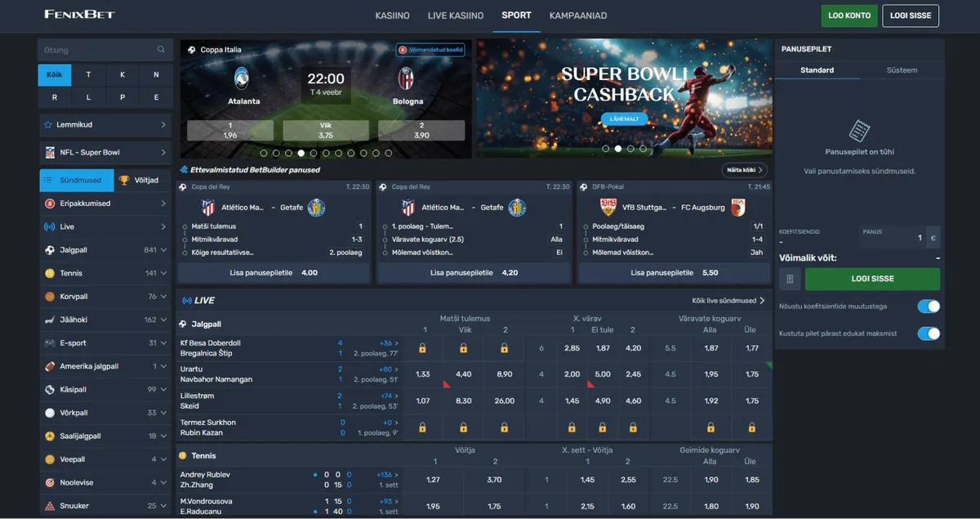This screenshot has width=980, height=519.
Task: Click the search magnifier icon in Otsing field
Action: point(161,50)
